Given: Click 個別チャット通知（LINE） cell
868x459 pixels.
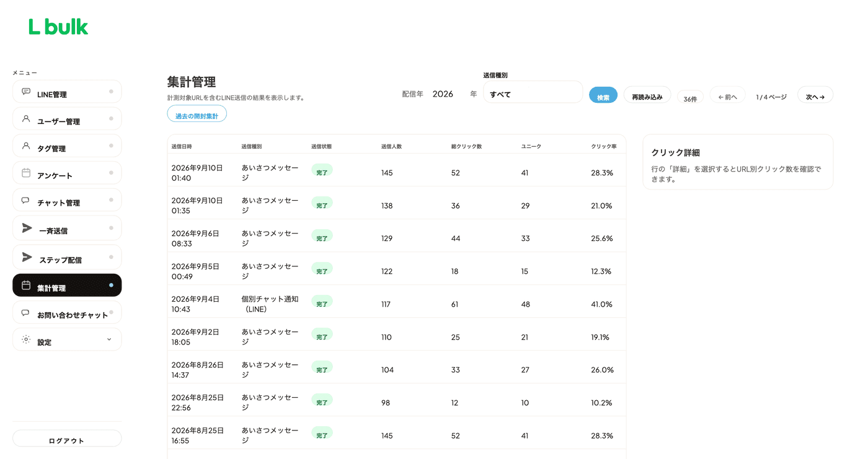Looking at the screenshot, I should click(x=270, y=304).
